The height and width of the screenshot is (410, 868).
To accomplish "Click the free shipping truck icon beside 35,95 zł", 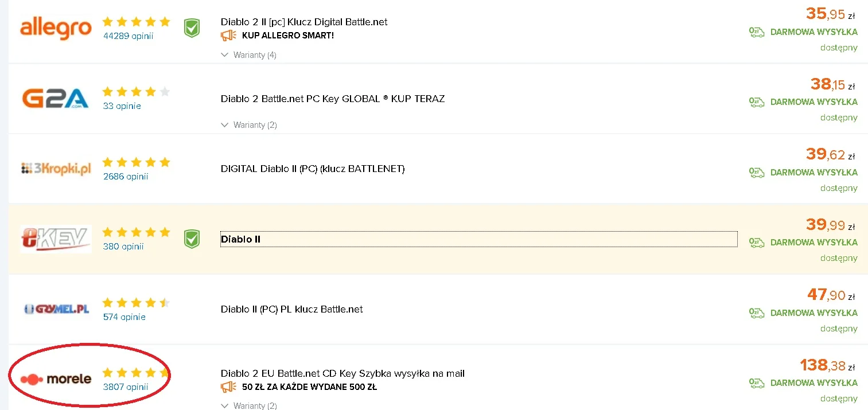I will 757,32.
